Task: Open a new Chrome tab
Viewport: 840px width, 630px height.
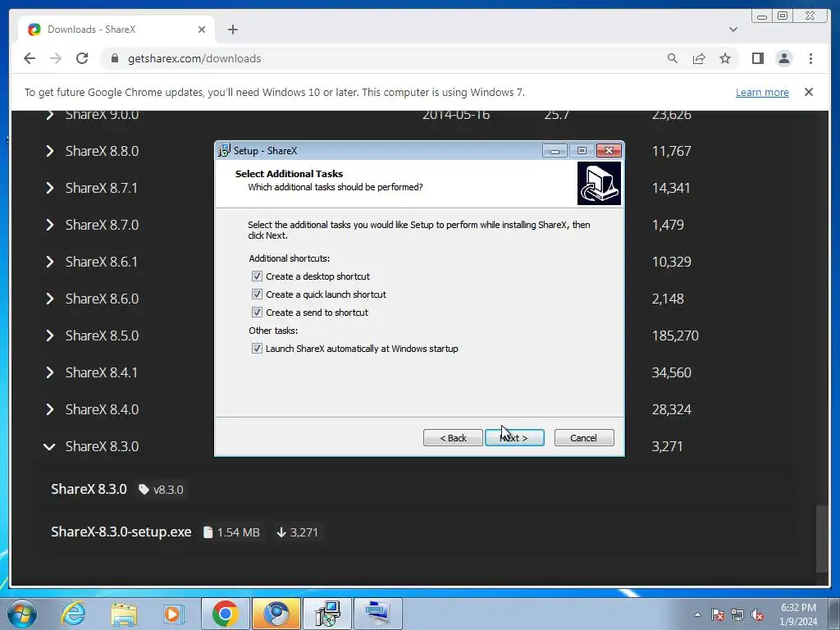Action: (232, 30)
